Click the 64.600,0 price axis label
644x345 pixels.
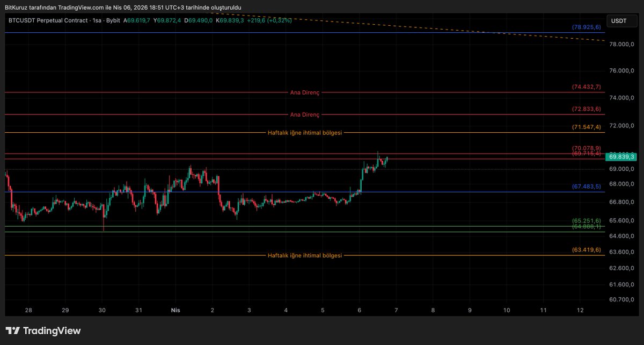coord(623,236)
